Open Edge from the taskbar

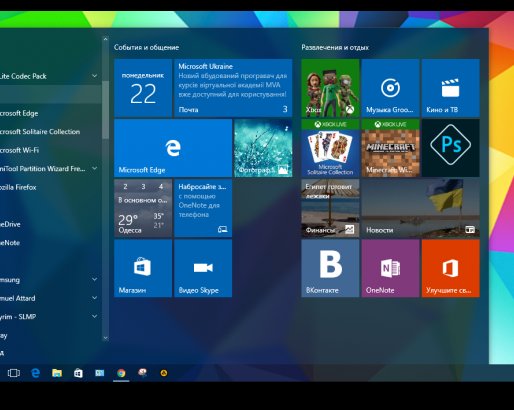[35, 373]
